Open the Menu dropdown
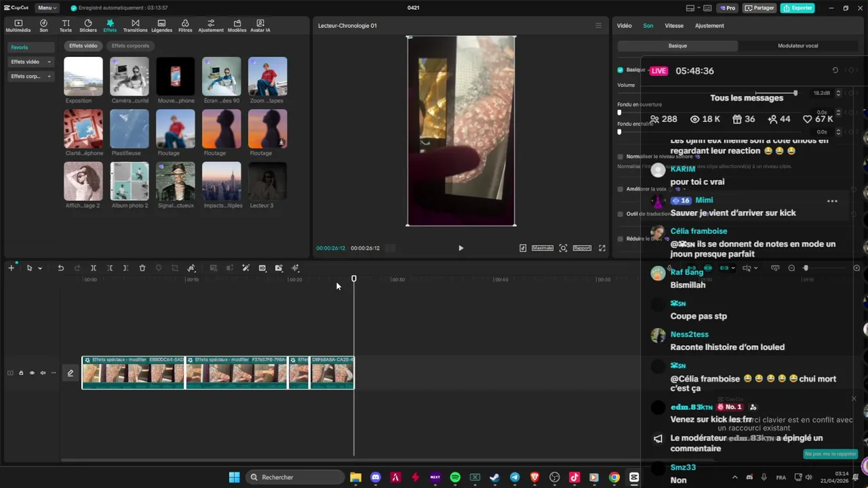Screen dimensions: 868x488 click(47, 8)
